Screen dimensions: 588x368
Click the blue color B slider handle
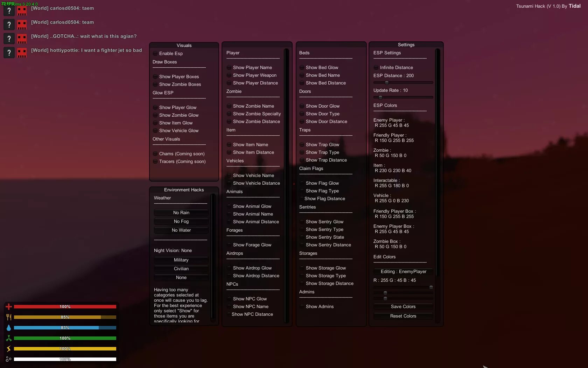click(385, 299)
